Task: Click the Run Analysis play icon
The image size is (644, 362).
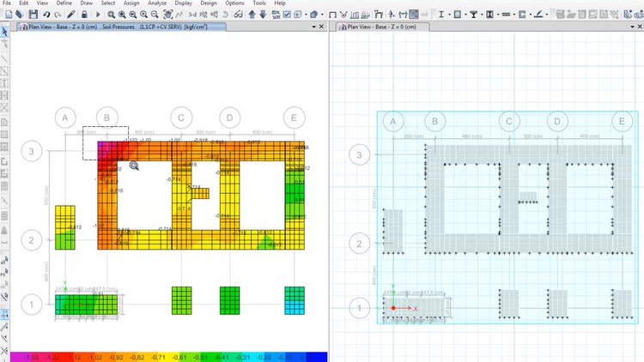Action: click(97, 15)
